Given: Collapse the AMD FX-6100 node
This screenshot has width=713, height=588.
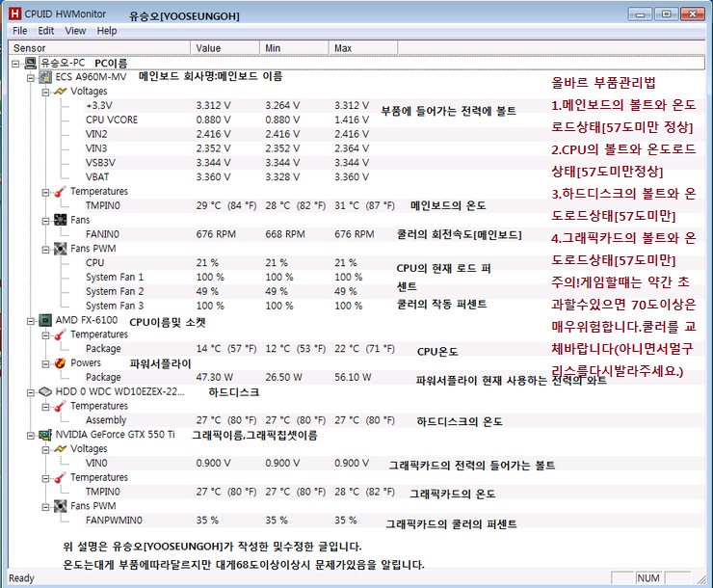Looking at the screenshot, I should point(31,321).
